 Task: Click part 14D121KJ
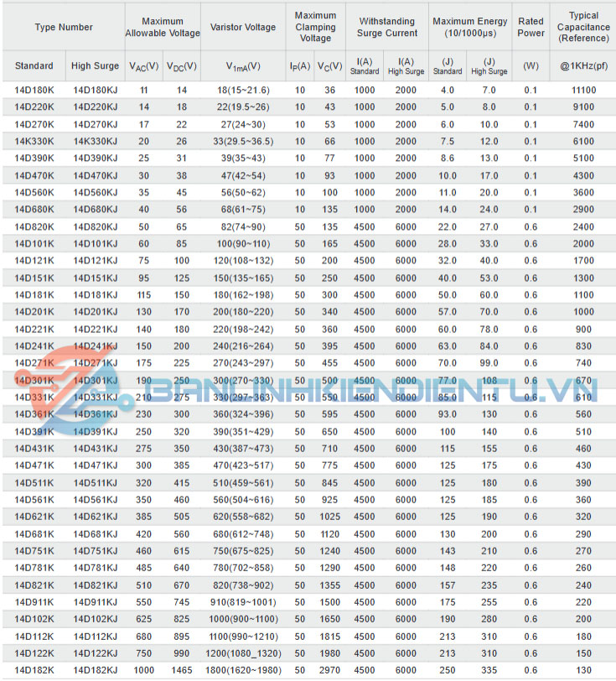96,261
